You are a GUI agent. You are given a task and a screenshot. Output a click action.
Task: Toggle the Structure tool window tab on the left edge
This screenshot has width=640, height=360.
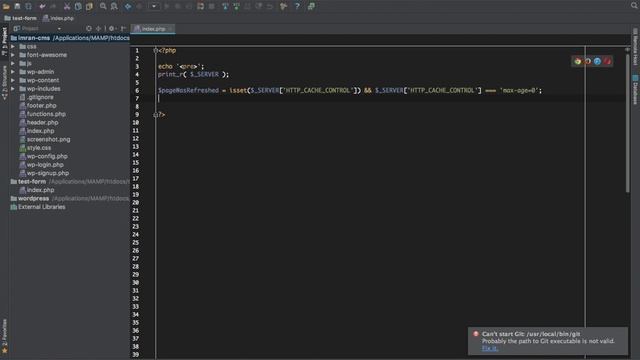pos(4,83)
